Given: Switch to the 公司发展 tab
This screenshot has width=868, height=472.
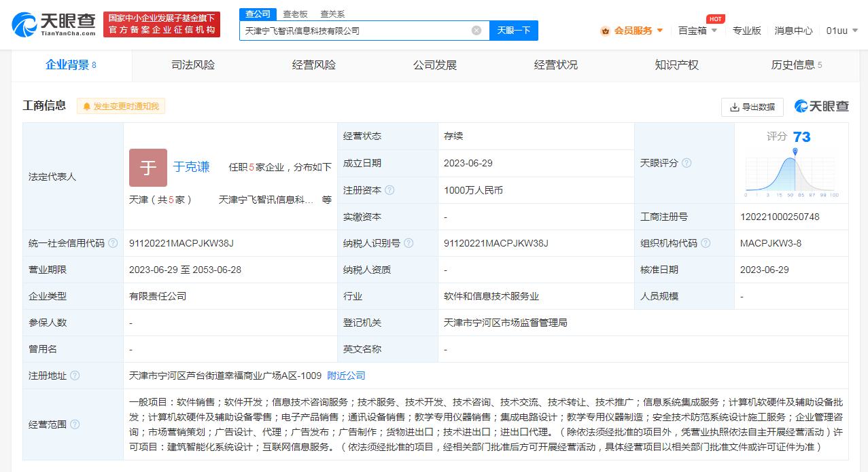Looking at the screenshot, I should [x=435, y=65].
